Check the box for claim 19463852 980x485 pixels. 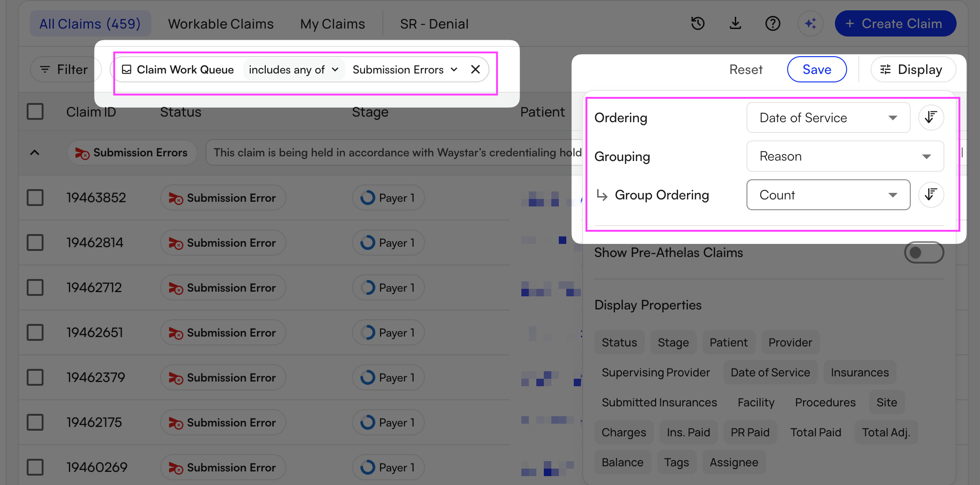pos(35,198)
